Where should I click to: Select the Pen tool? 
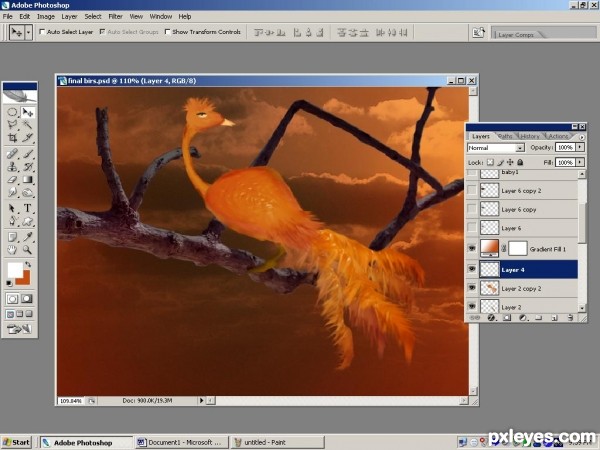pos(12,221)
